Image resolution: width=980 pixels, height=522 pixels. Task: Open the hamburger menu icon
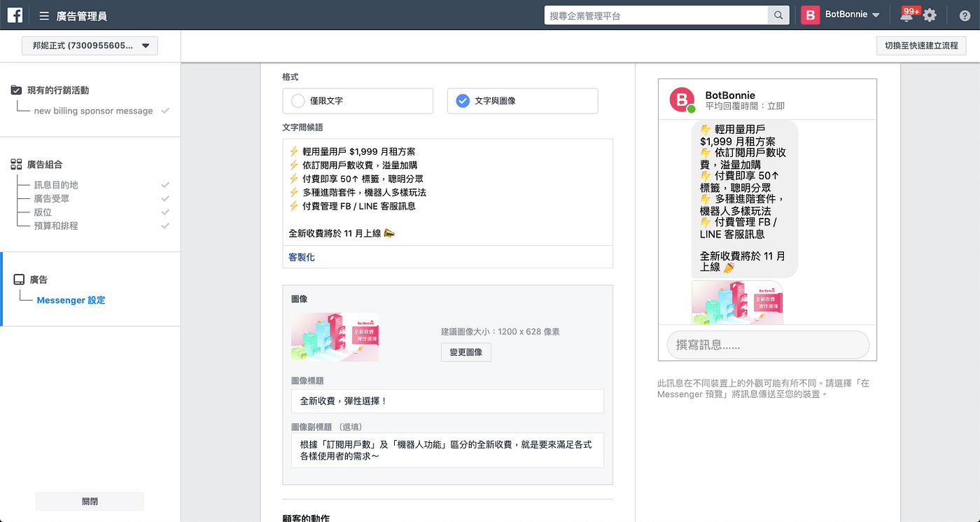click(44, 15)
